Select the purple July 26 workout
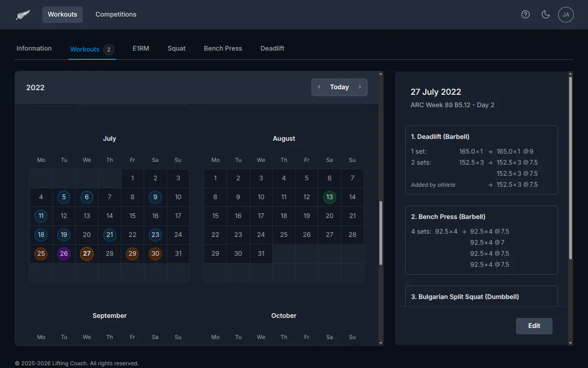The width and height of the screenshot is (588, 368). 64,253
